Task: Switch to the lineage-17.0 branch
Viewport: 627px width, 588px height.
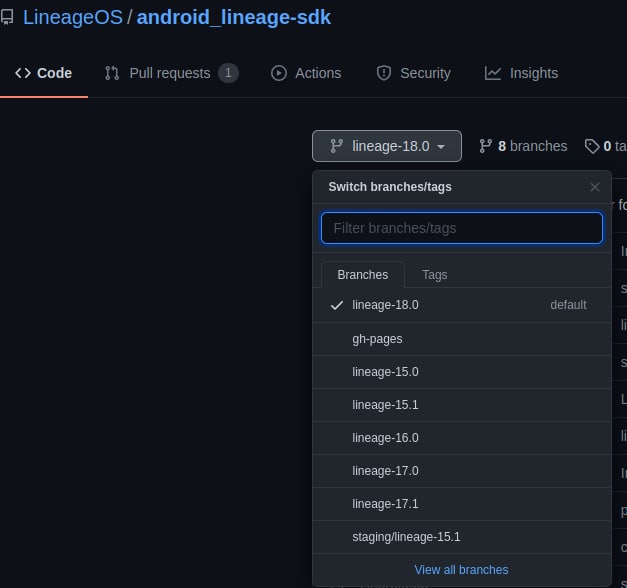Action: click(462, 471)
